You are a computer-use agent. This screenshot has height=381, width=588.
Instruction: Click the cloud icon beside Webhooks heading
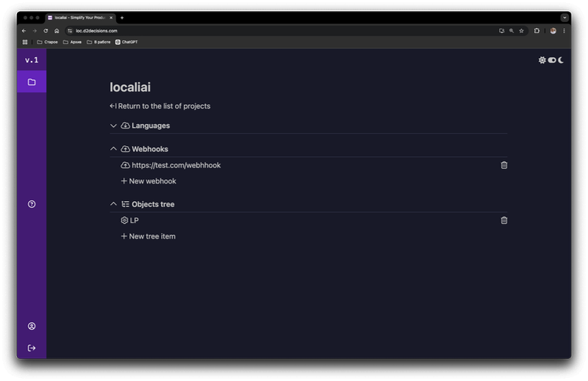[125, 149]
